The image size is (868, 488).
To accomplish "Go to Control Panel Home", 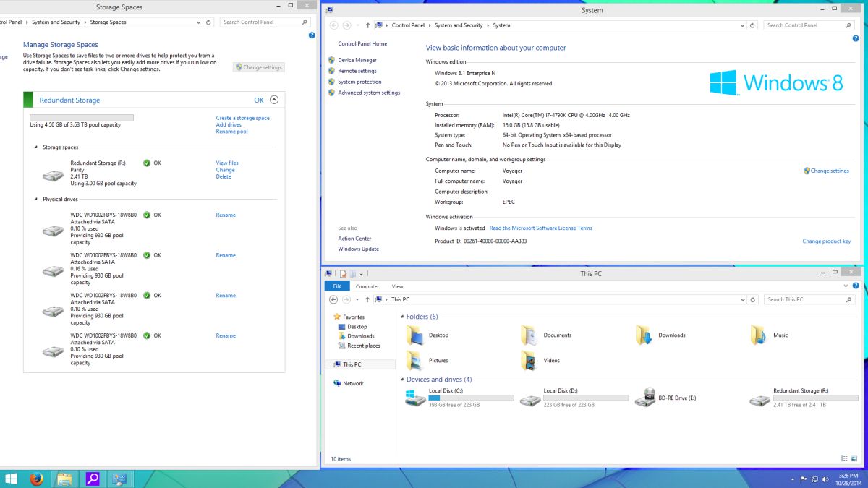I will (x=362, y=44).
